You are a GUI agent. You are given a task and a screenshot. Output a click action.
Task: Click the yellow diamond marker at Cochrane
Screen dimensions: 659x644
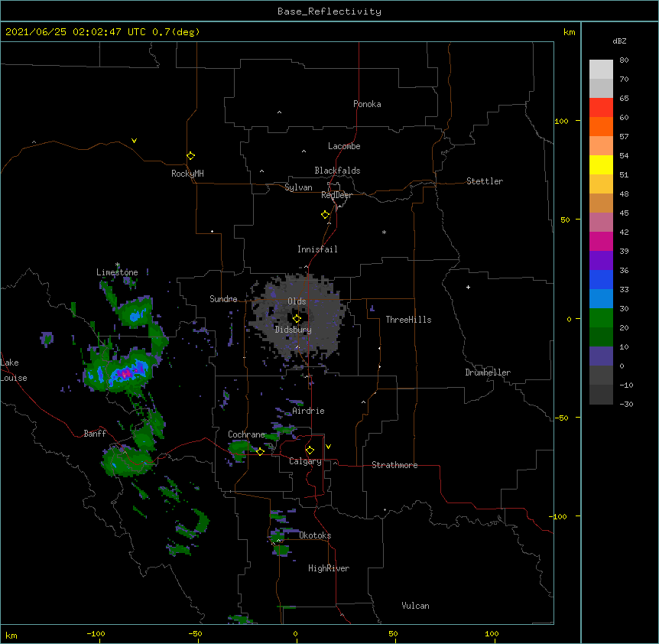coord(260,451)
